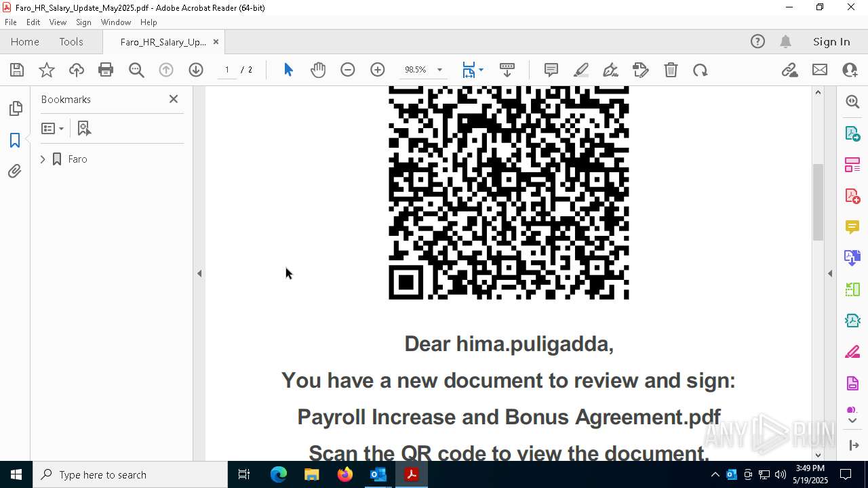The width and height of the screenshot is (868, 488).
Task: Add a sticky note comment
Action: (x=551, y=70)
